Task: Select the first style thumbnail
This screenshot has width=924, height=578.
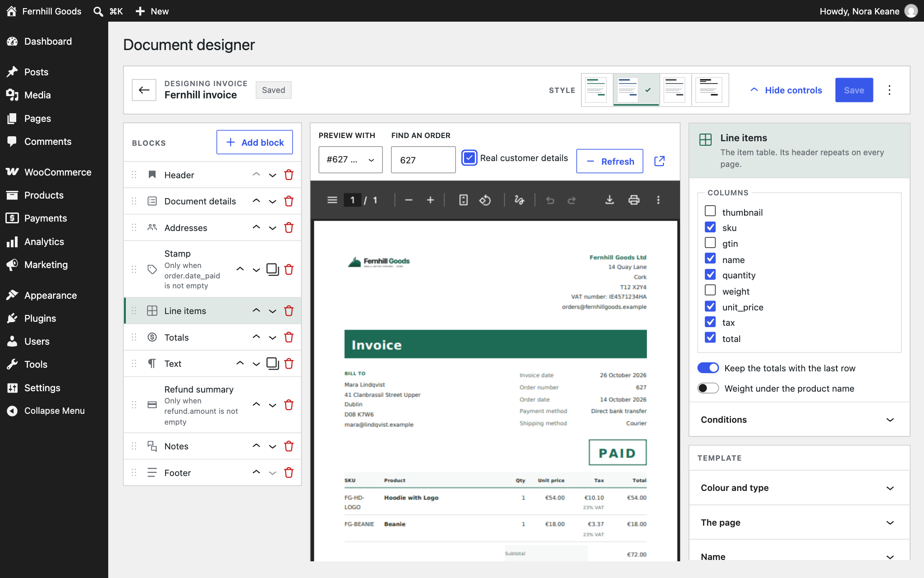Action: click(596, 90)
